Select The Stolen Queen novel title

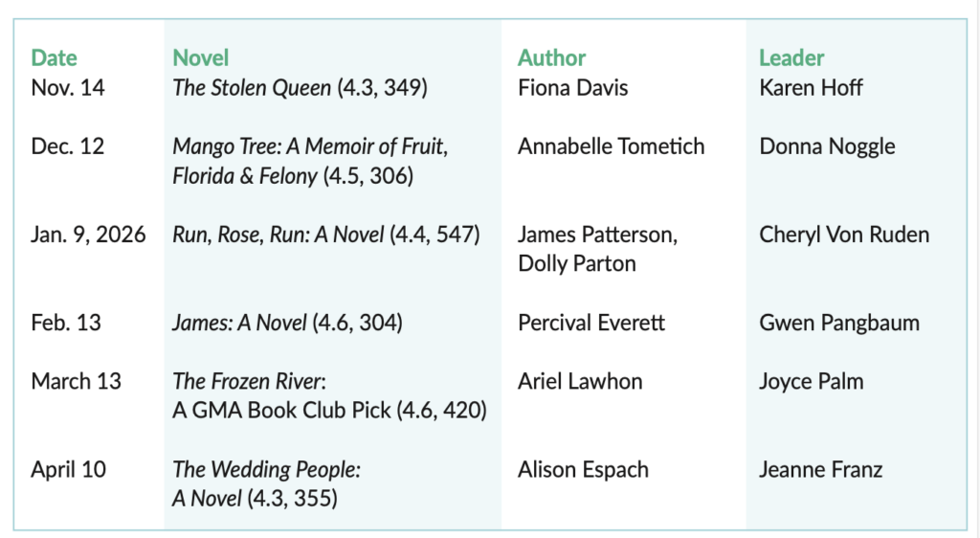253,88
